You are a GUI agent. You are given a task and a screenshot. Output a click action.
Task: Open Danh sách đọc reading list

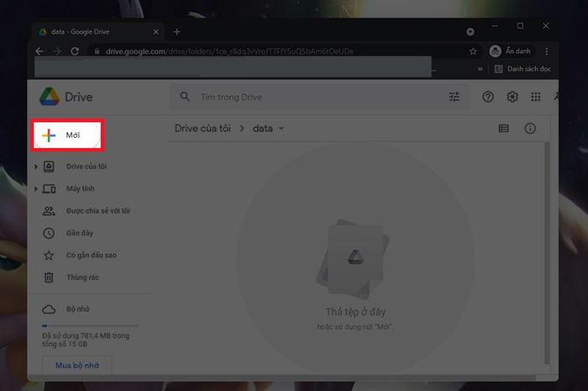522,69
